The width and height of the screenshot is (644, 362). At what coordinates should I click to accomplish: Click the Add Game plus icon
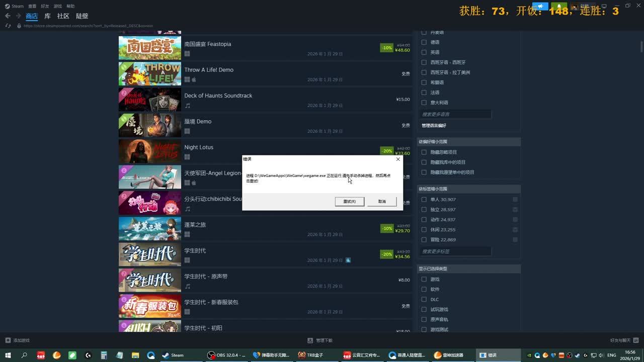pyautogui.click(x=8, y=340)
